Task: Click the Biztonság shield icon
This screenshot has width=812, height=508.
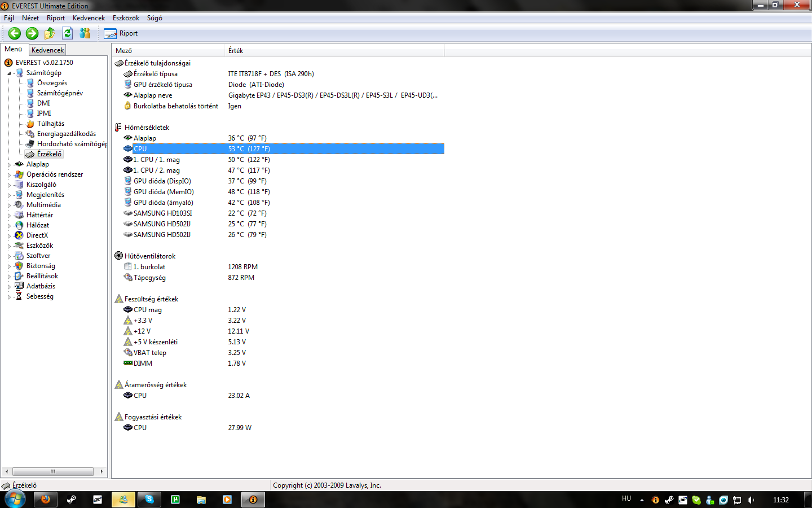Action: click(19, 266)
